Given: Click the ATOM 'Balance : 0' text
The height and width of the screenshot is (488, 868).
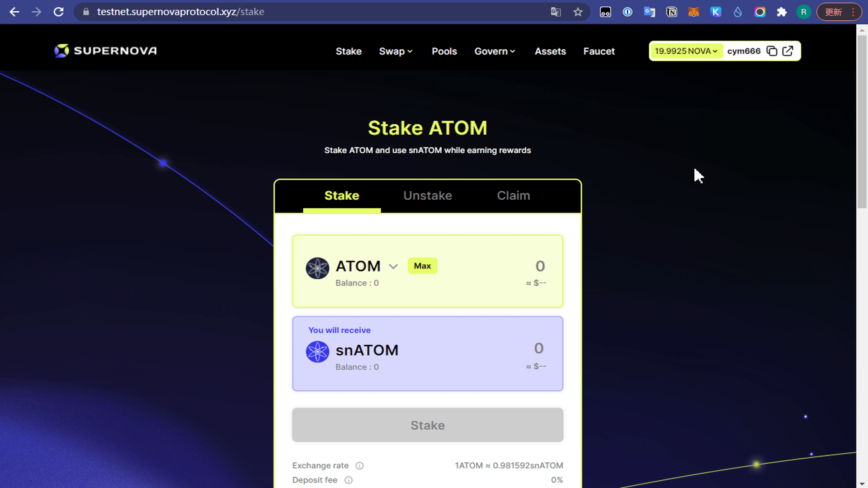Looking at the screenshot, I should pyautogui.click(x=357, y=283).
